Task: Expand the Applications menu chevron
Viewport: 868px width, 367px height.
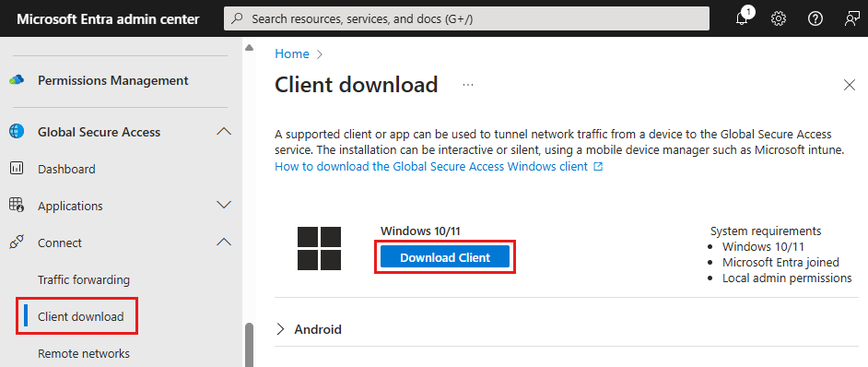Action: [x=224, y=205]
